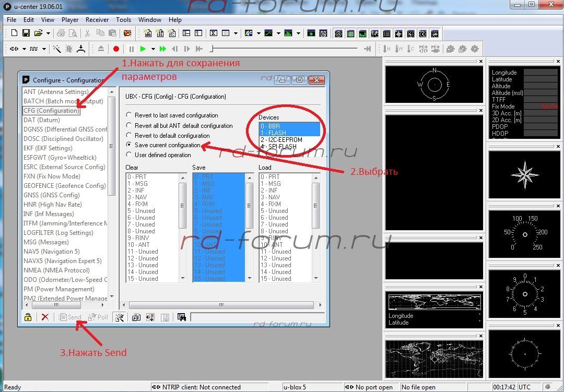Click the yellow padlock icon in Configure window
The height and width of the screenshot is (392, 564).
pyautogui.click(x=28, y=317)
